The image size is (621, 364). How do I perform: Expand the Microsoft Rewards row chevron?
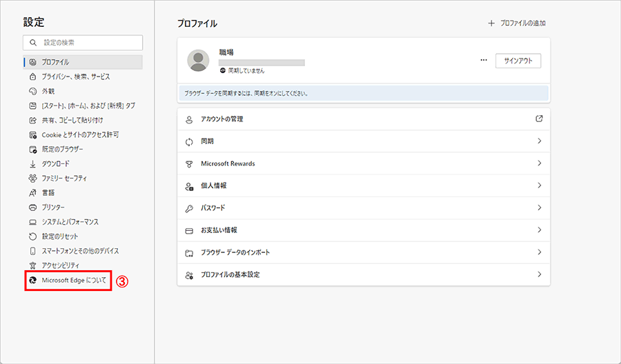(539, 163)
